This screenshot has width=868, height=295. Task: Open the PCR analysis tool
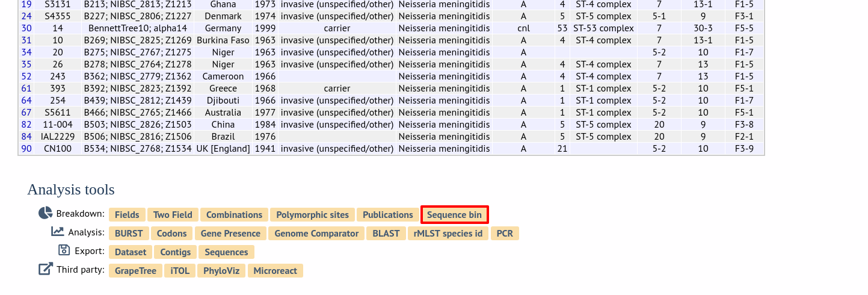505,234
